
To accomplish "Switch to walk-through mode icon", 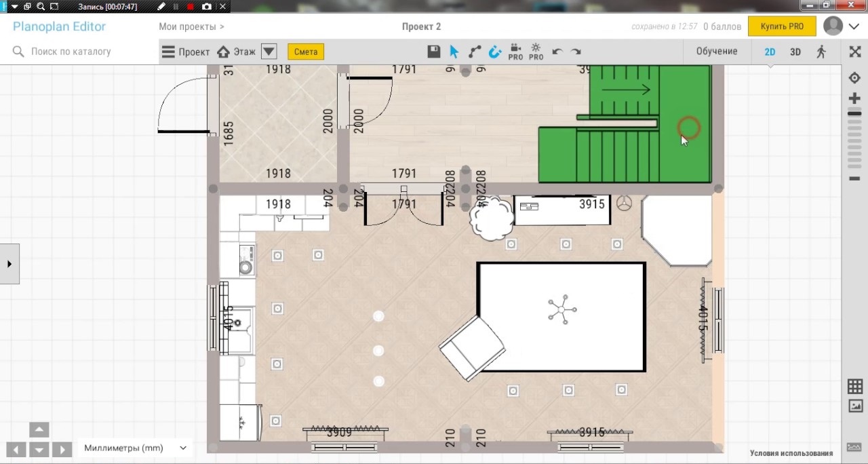I will pos(821,52).
